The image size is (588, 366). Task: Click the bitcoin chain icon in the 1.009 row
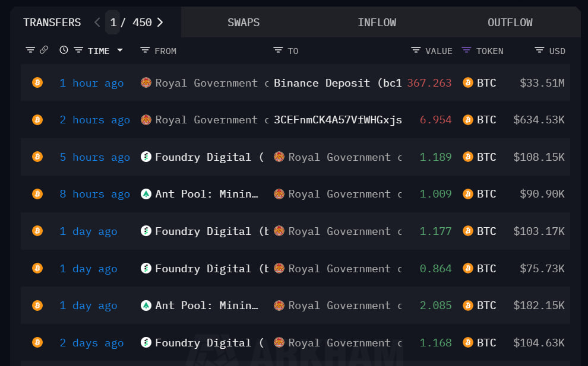click(x=37, y=194)
